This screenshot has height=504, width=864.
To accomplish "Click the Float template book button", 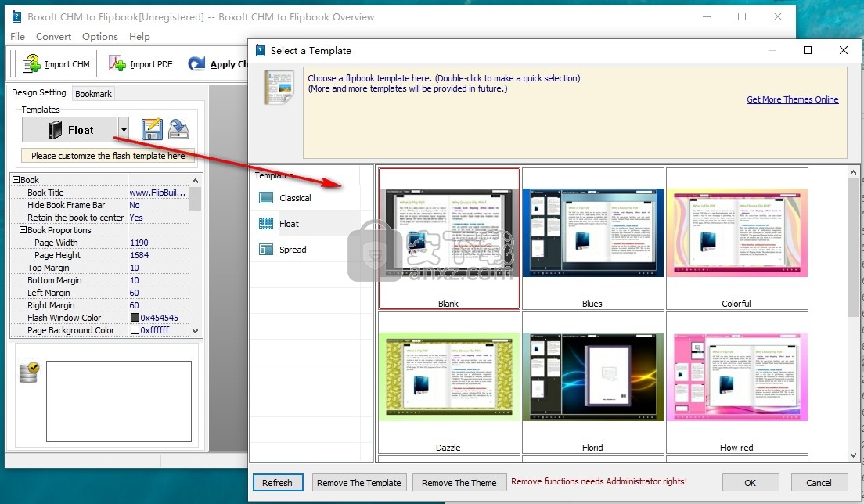I will [70, 130].
